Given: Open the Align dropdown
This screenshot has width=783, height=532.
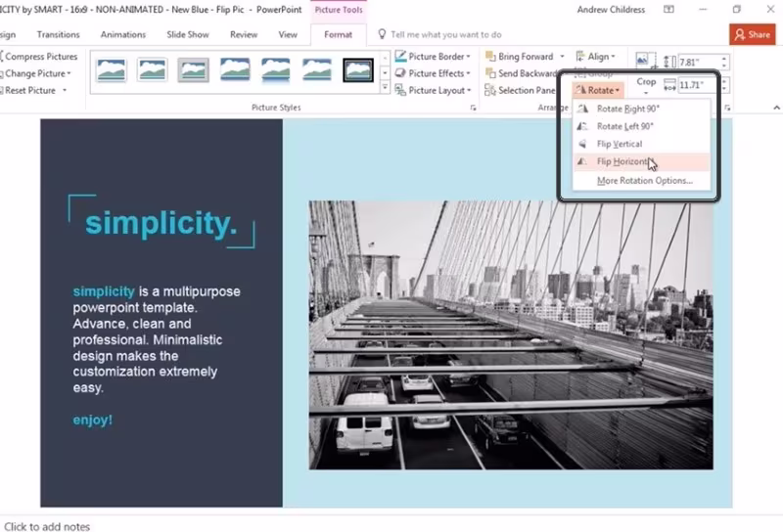Looking at the screenshot, I should tap(596, 57).
